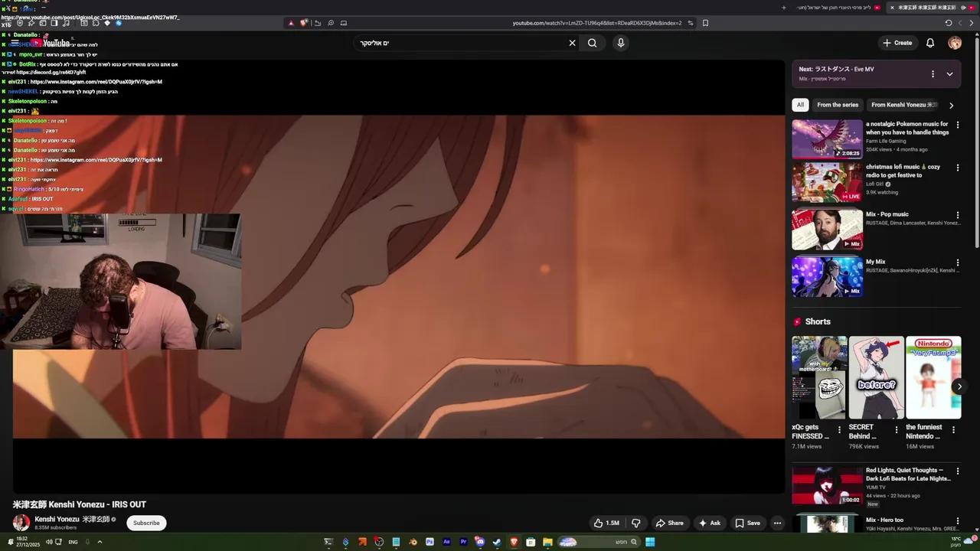Open Photoshop from the taskbar

(x=430, y=542)
